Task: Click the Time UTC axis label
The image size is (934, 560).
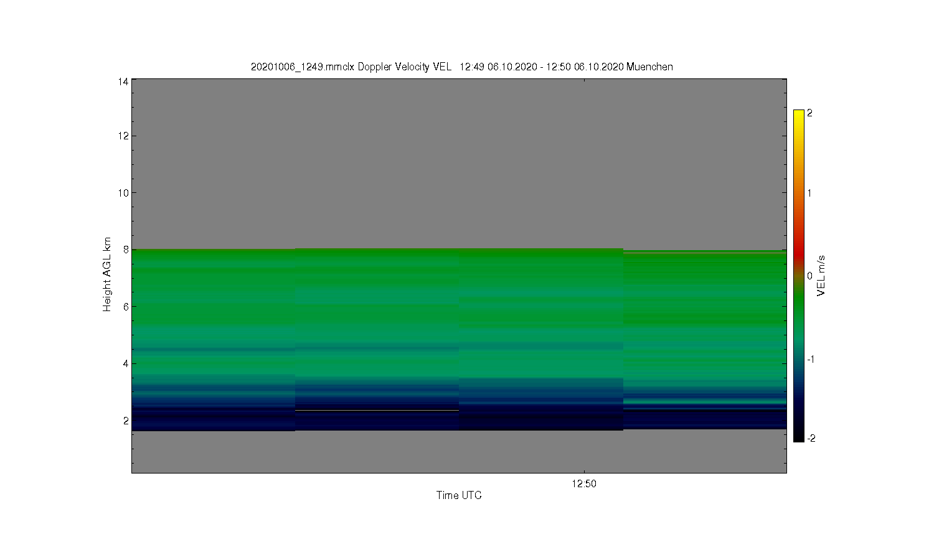Action: (x=459, y=495)
